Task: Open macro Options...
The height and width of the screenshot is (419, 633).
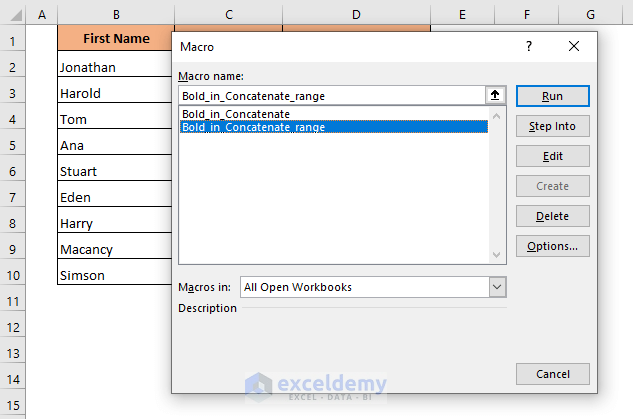Action: point(552,246)
